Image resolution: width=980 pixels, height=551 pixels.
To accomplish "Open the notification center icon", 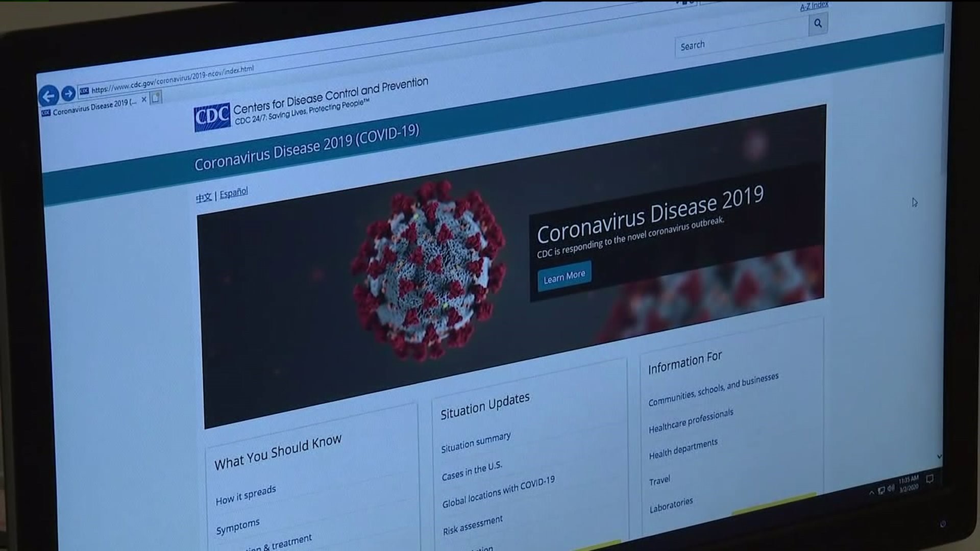I will pos(930,479).
